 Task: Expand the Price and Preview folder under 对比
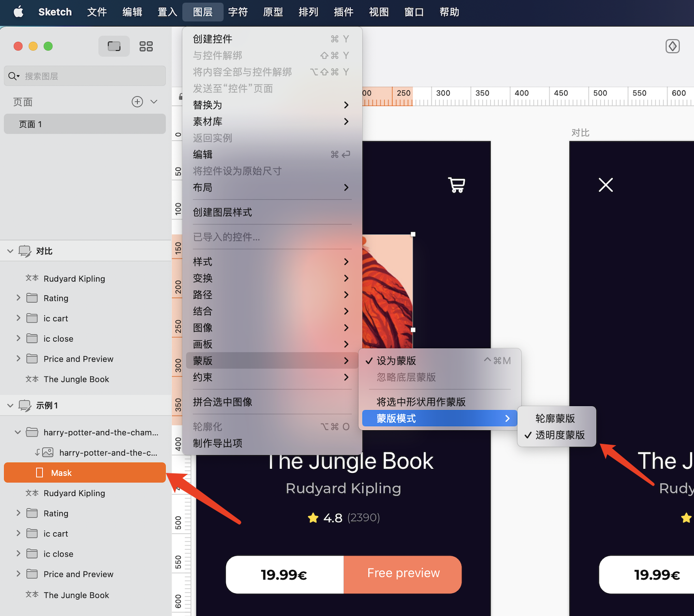[x=18, y=358]
